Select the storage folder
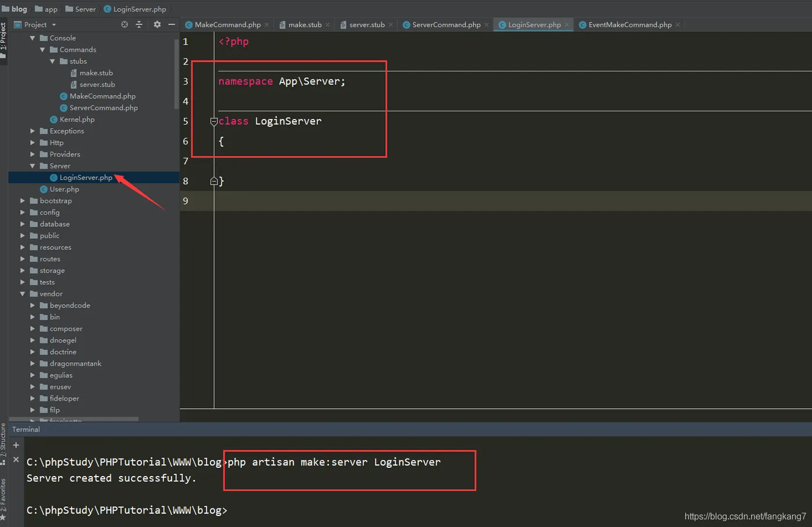Image resolution: width=812 pixels, height=527 pixels. [x=47, y=270]
